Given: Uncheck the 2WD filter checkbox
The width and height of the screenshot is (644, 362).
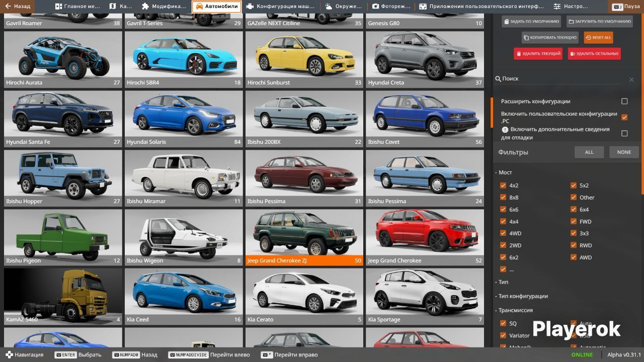Looking at the screenshot, I should tap(503, 245).
